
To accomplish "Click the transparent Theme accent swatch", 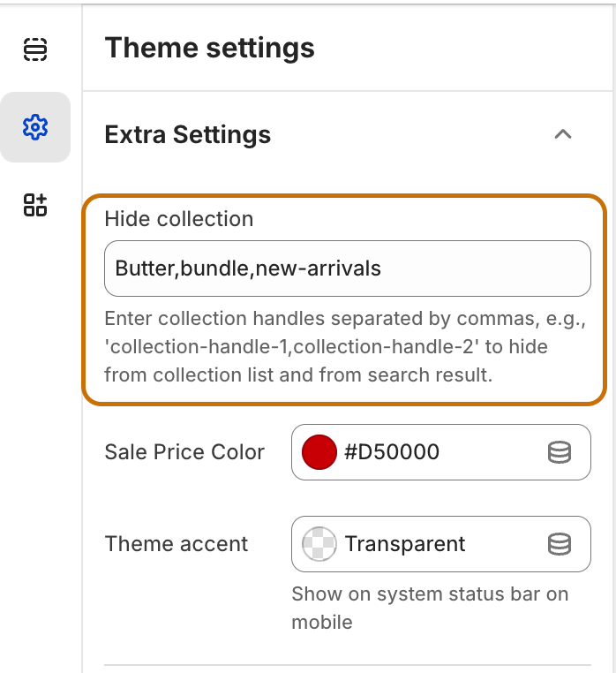I will click(319, 544).
